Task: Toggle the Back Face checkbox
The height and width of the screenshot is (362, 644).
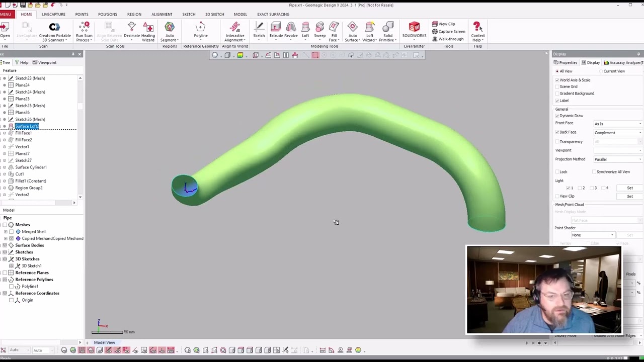Action: (x=557, y=132)
